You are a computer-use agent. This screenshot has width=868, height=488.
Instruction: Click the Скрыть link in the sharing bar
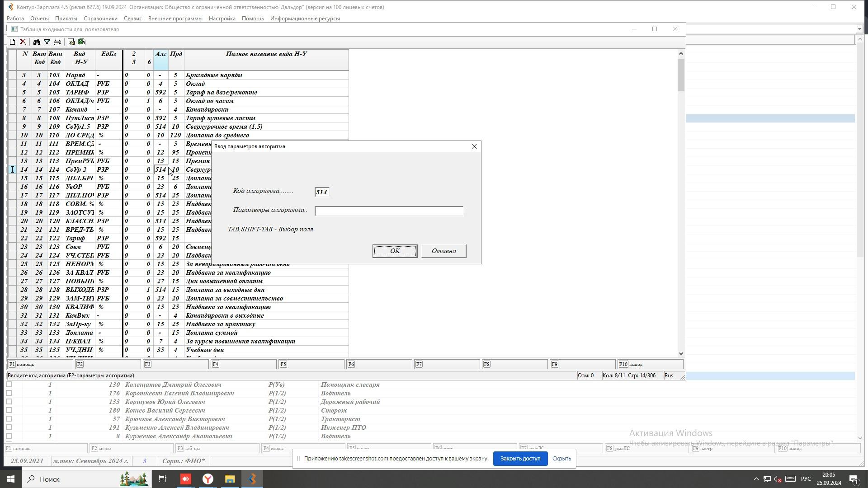pyautogui.click(x=561, y=459)
